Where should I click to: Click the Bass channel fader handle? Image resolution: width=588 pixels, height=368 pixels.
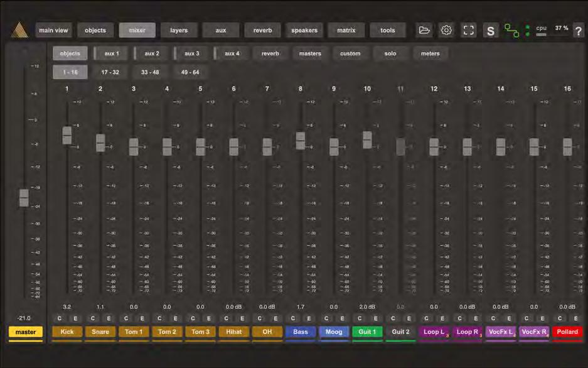coord(301,141)
